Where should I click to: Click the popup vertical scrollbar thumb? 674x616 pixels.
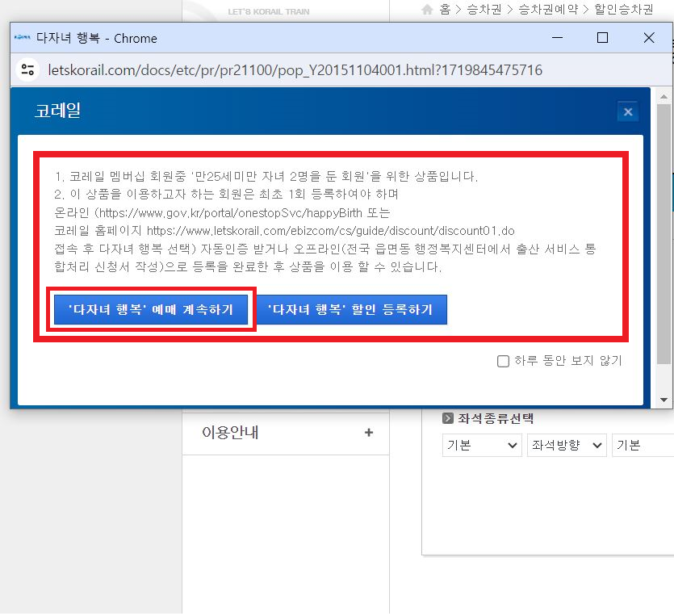tap(664, 234)
